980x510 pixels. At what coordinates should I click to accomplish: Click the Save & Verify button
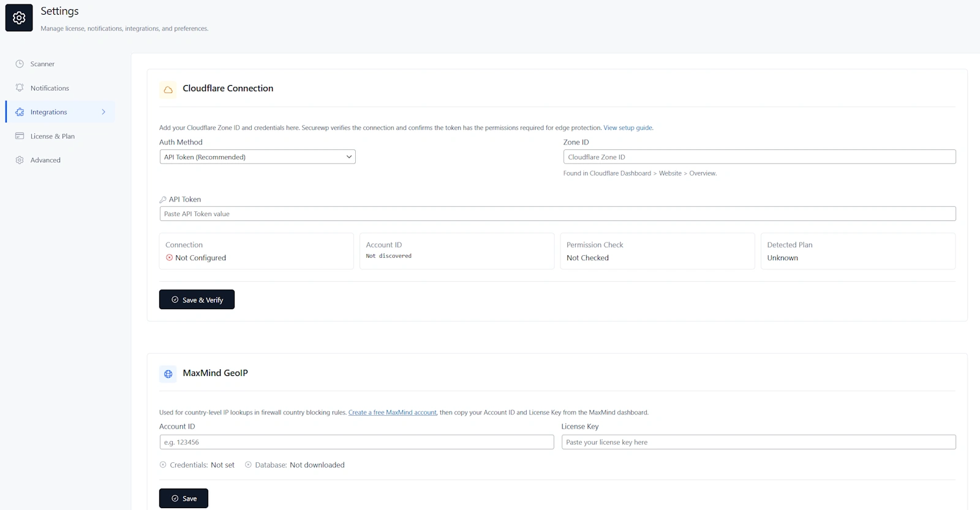[x=197, y=299]
